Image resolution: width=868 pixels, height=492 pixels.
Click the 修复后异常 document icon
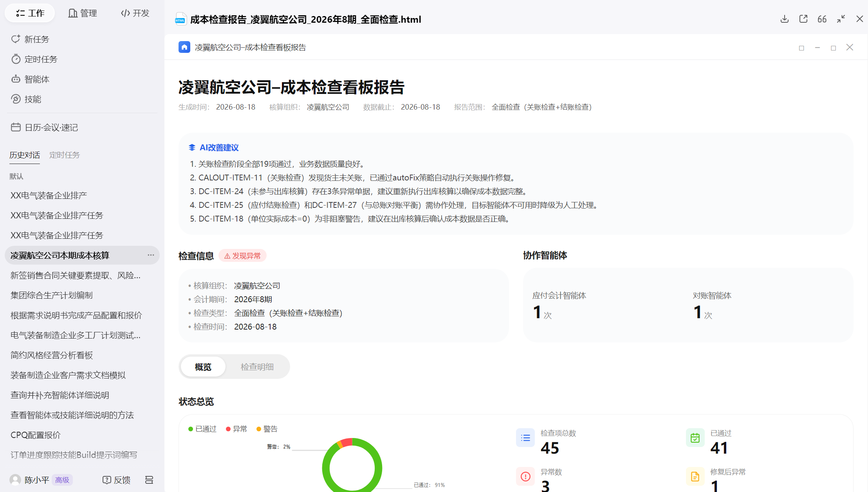tap(695, 476)
